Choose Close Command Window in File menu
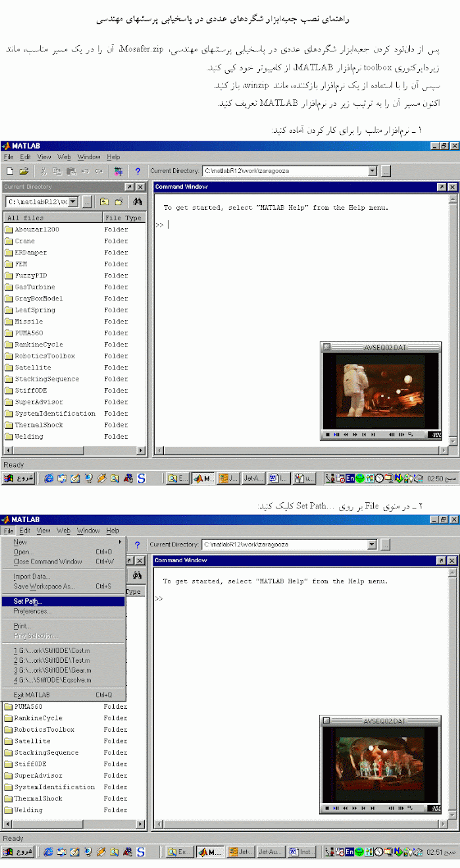The width and height of the screenshot is (460, 868). 63,562
